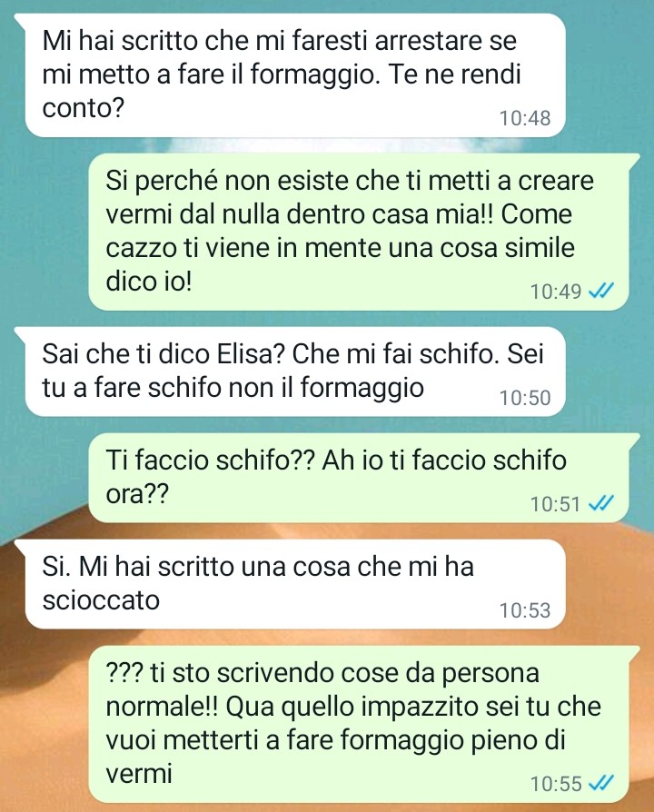Click the double check mark next to 10:51

(601, 503)
